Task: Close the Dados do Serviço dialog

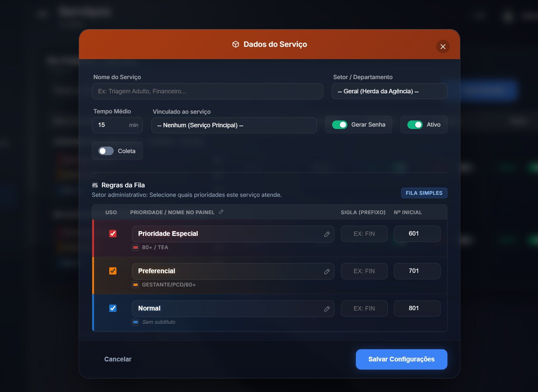Action: (443, 47)
